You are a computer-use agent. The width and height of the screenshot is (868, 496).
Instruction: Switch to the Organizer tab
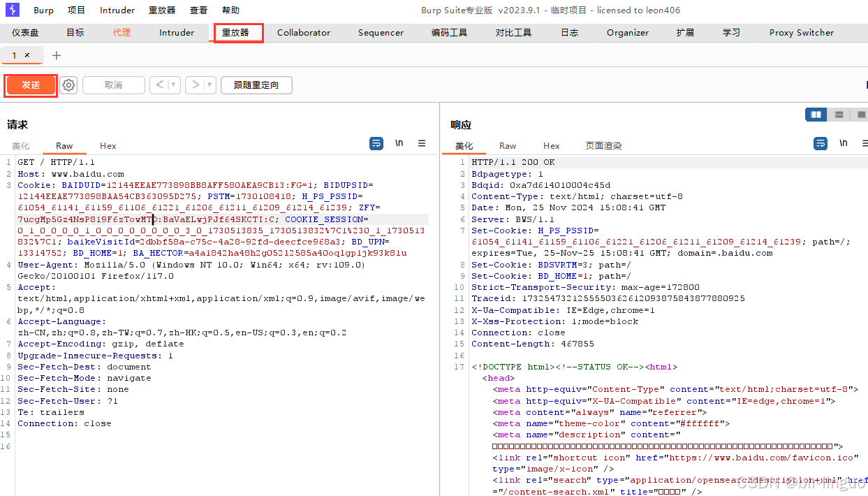click(627, 32)
